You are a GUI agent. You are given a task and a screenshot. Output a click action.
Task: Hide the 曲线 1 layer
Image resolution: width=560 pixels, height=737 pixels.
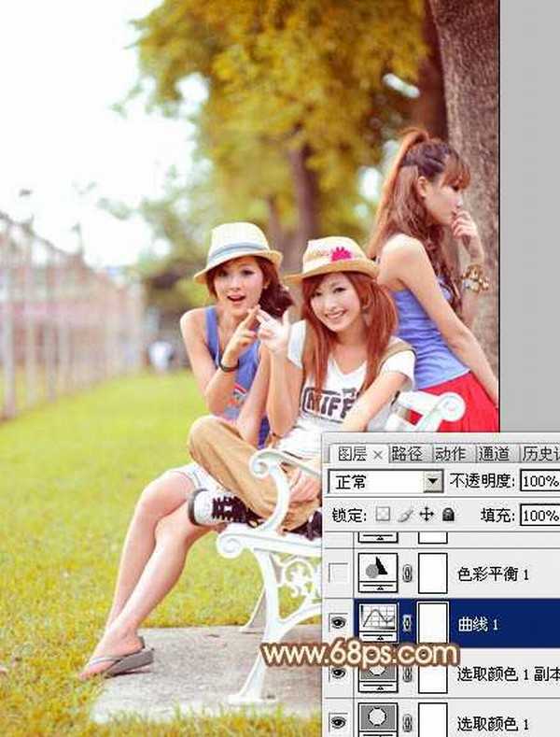click(338, 622)
